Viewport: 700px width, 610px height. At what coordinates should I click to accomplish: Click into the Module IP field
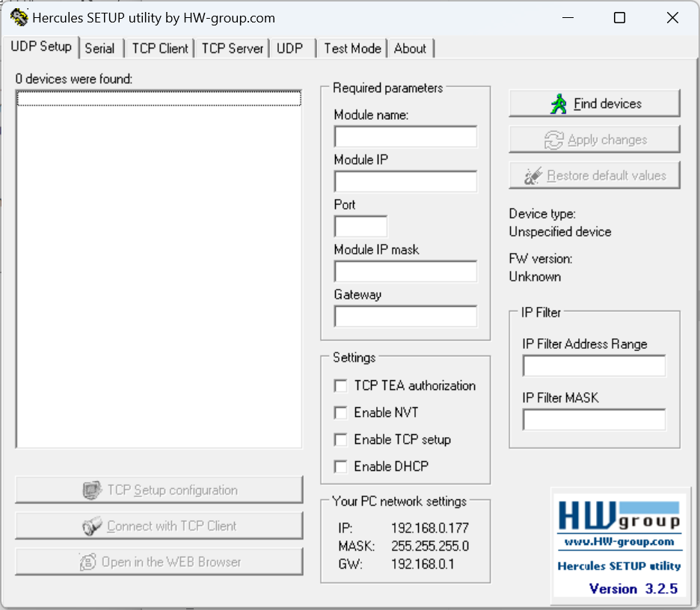tap(405, 181)
